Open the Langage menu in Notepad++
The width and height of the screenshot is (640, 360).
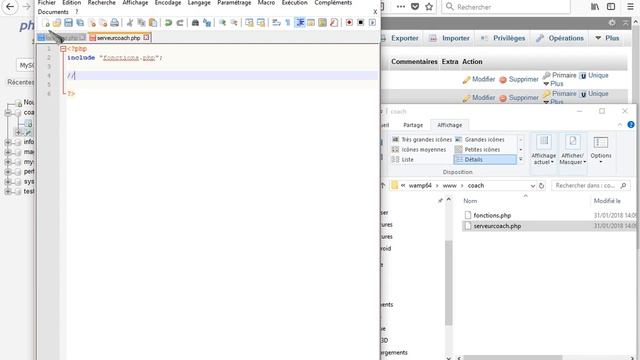[x=199, y=3]
